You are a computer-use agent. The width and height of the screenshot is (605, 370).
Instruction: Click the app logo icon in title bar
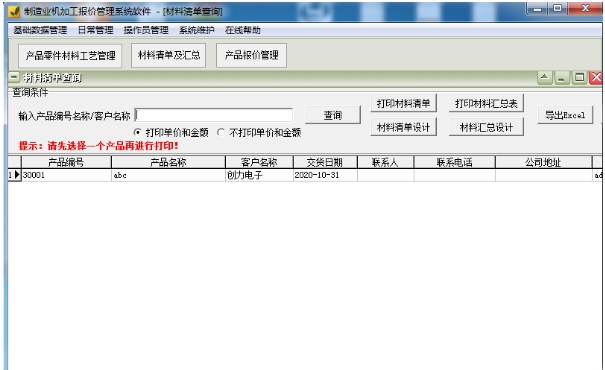14,12
